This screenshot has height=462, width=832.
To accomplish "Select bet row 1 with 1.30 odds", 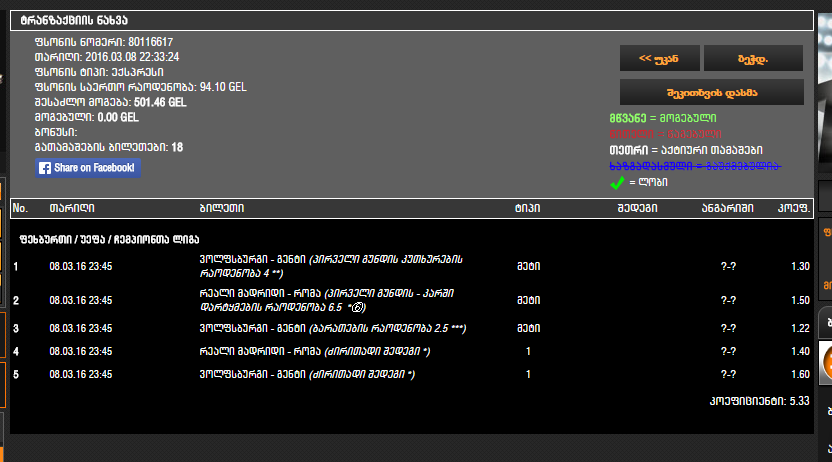I will [412, 266].
